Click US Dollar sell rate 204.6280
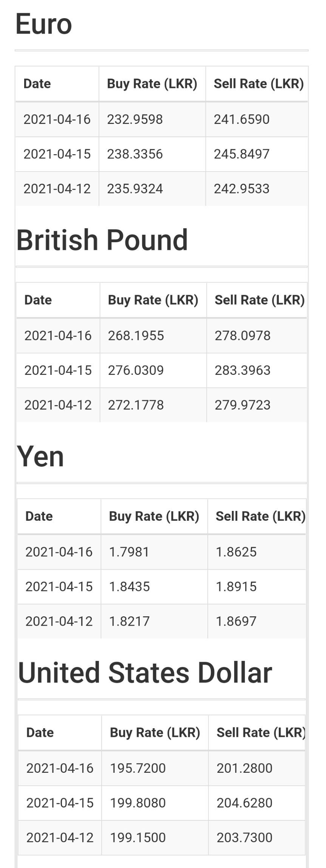 (x=244, y=803)
